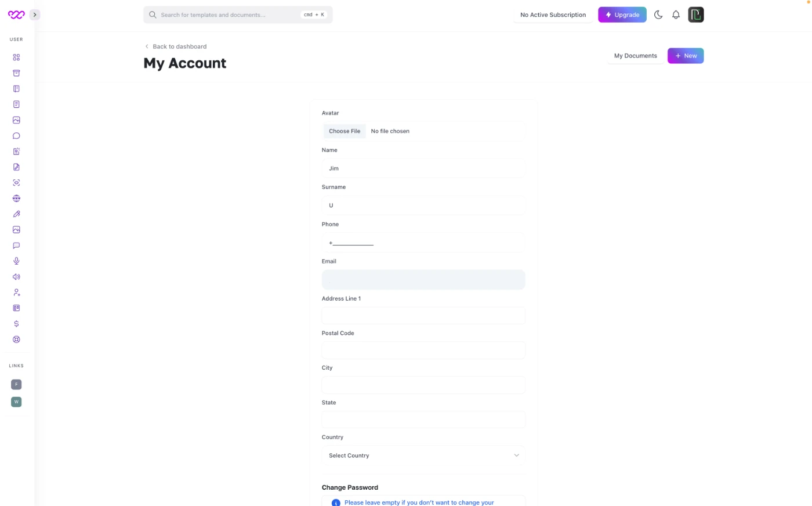The image size is (812, 506).
Task: Open the add-user icon in sidebar
Action: (16, 292)
